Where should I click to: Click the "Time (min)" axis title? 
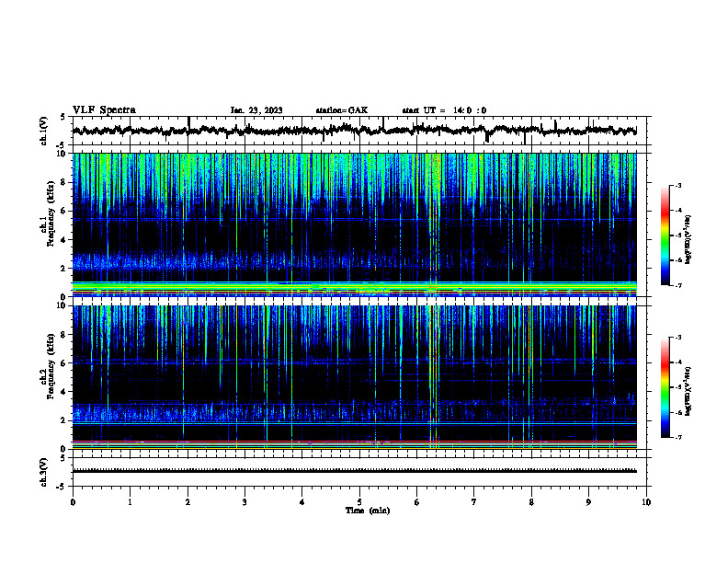[368, 511]
